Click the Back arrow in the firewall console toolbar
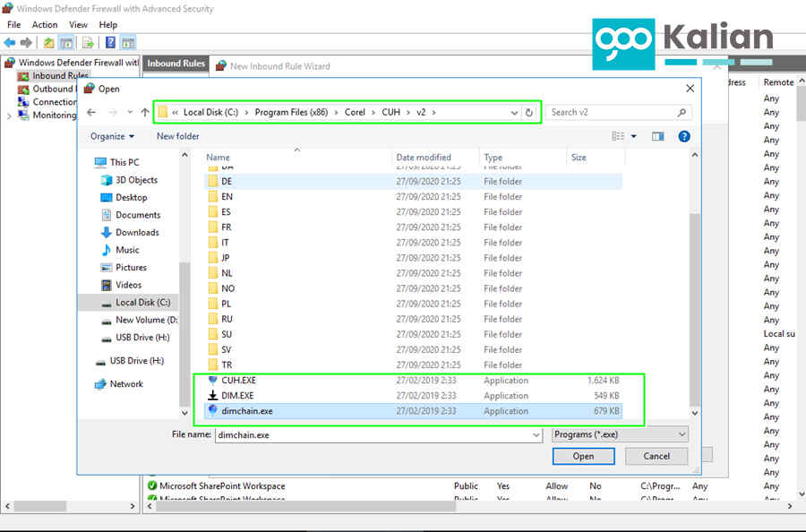This screenshot has width=806, height=532. (x=9, y=43)
